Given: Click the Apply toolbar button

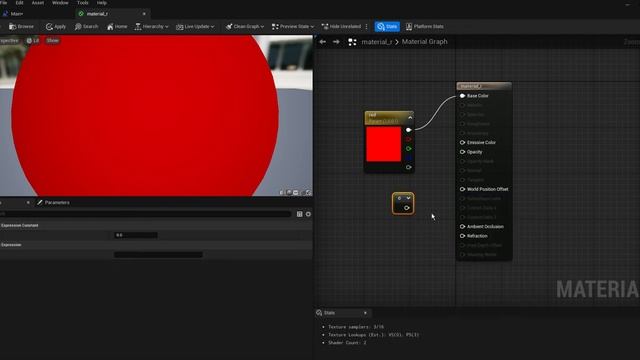Looking at the screenshot, I should point(56,27).
